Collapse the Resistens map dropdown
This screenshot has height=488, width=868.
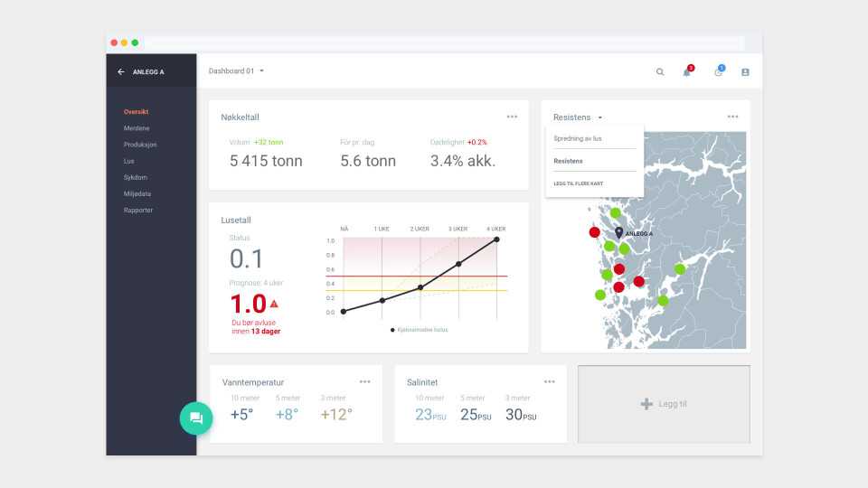pos(599,117)
